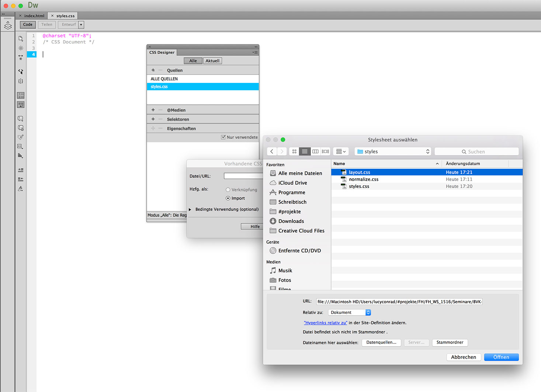The width and height of the screenshot is (541, 392).
Task: Click the line numbers toggle icon
Action: (x=21, y=95)
